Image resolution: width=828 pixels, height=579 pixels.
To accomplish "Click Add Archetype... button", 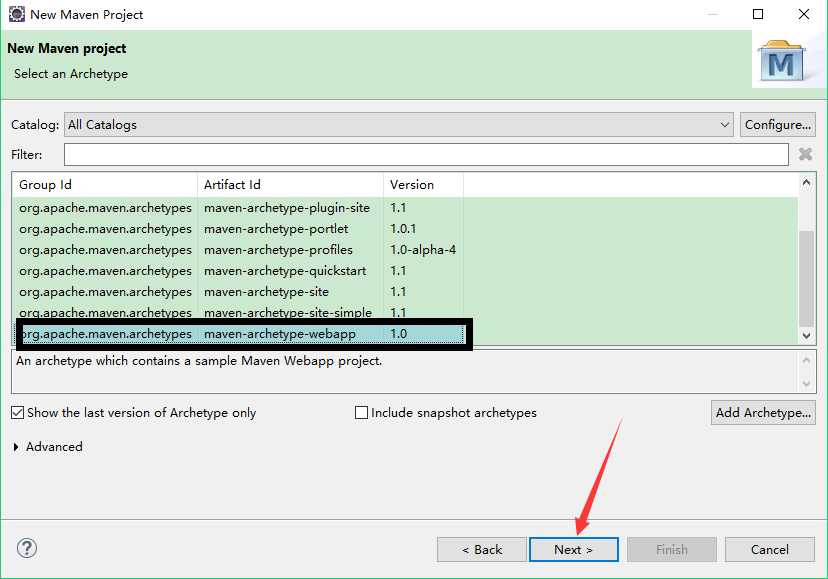I will [x=763, y=413].
